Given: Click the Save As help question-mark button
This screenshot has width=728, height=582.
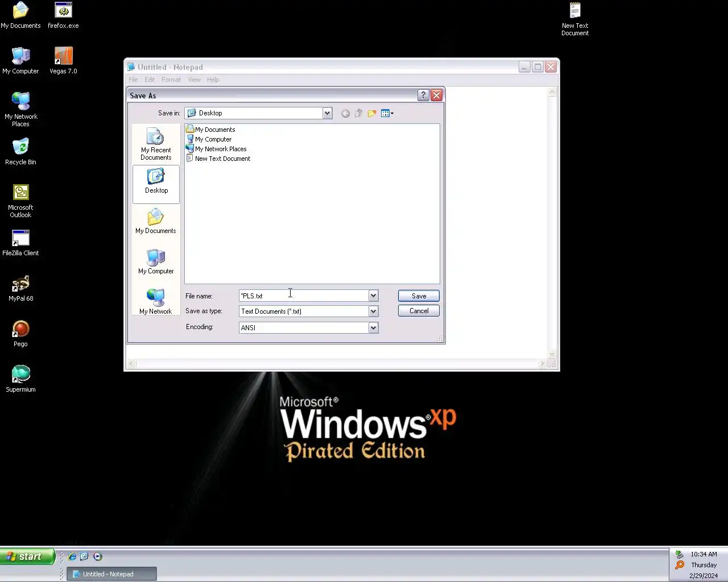Looking at the screenshot, I should click(423, 95).
